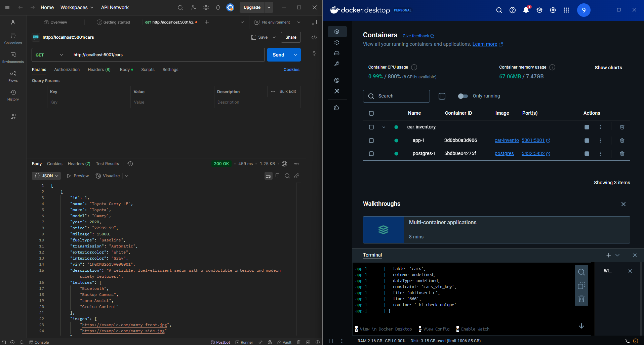
Task: Open Workspaces dropdown in Postman
Action: pyautogui.click(x=77, y=7)
